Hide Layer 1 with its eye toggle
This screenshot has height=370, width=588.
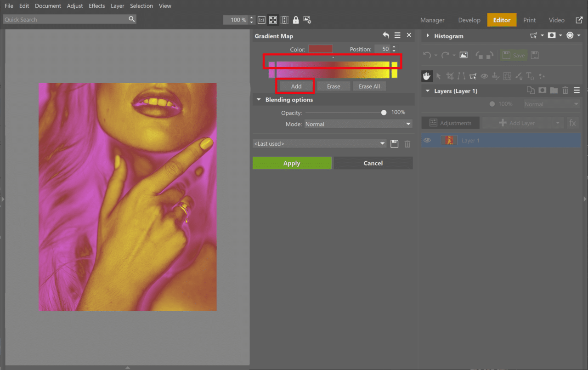(427, 140)
